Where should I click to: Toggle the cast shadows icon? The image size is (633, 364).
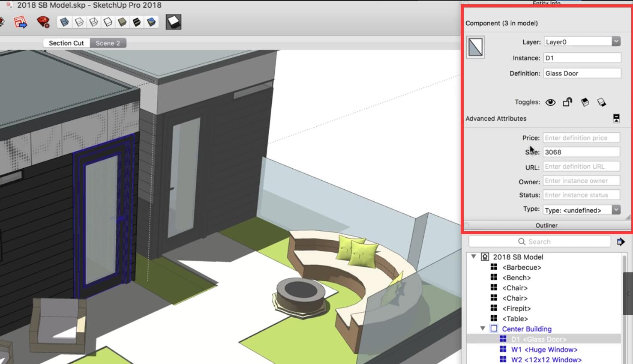point(585,102)
